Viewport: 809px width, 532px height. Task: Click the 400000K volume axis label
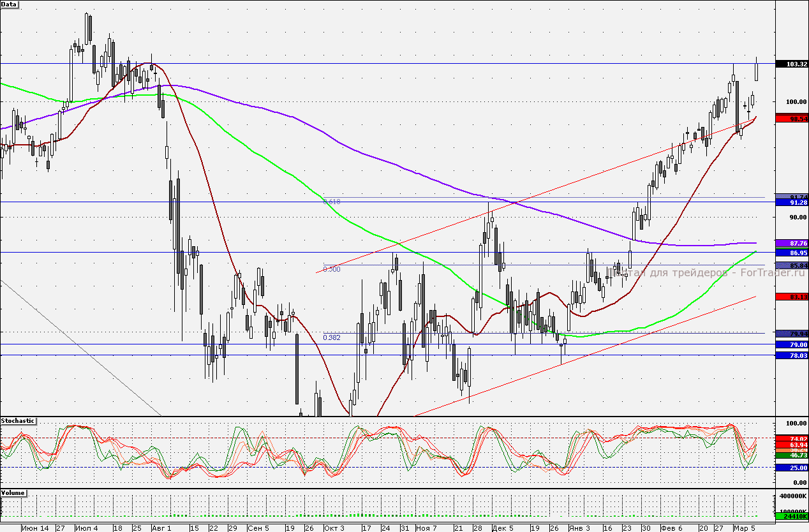click(794, 496)
